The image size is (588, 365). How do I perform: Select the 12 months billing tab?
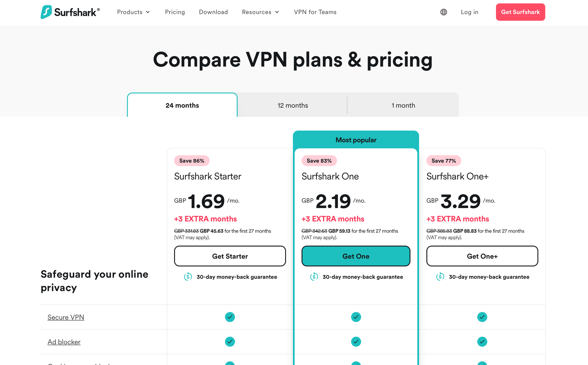[293, 105]
